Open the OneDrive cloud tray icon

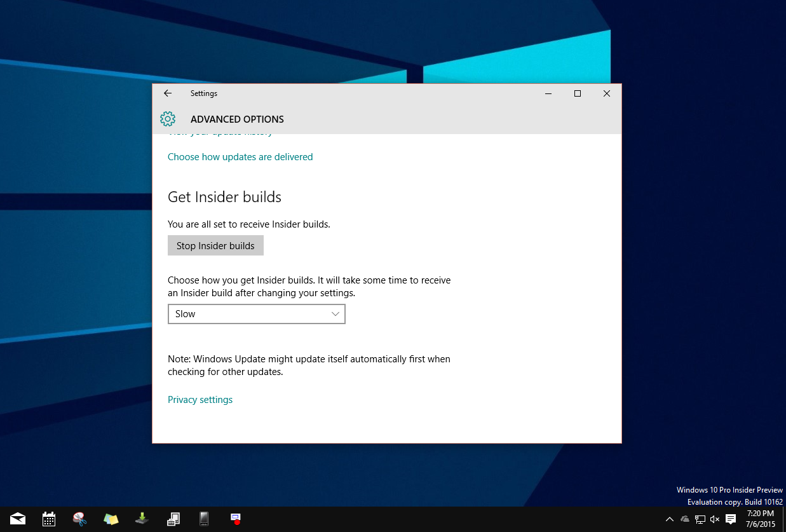[x=685, y=519]
